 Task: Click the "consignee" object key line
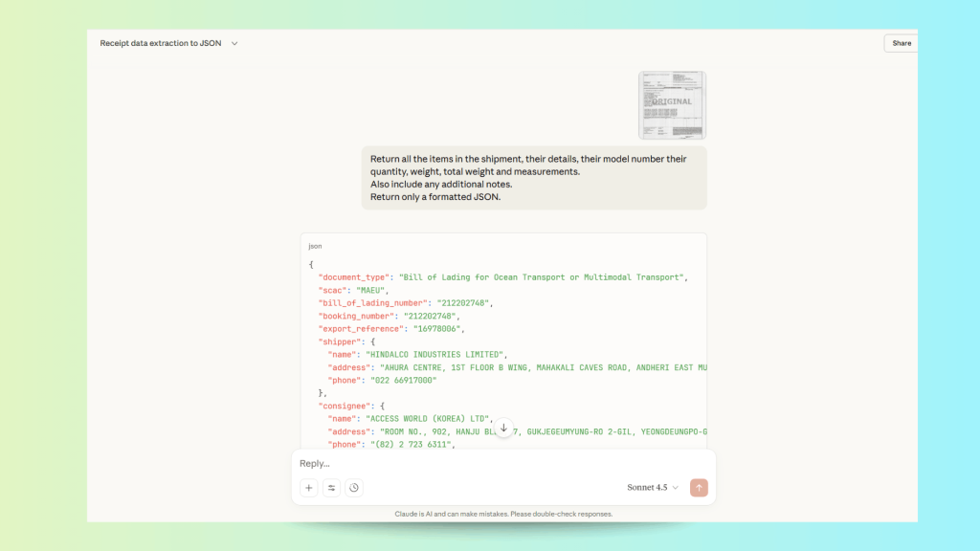[x=348, y=406]
